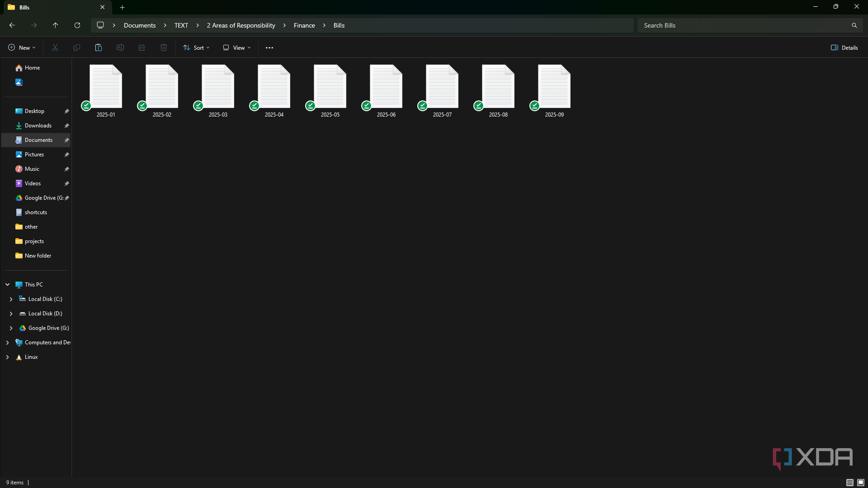
Task: Select the 2025-09 file
Action: [554, 91]
